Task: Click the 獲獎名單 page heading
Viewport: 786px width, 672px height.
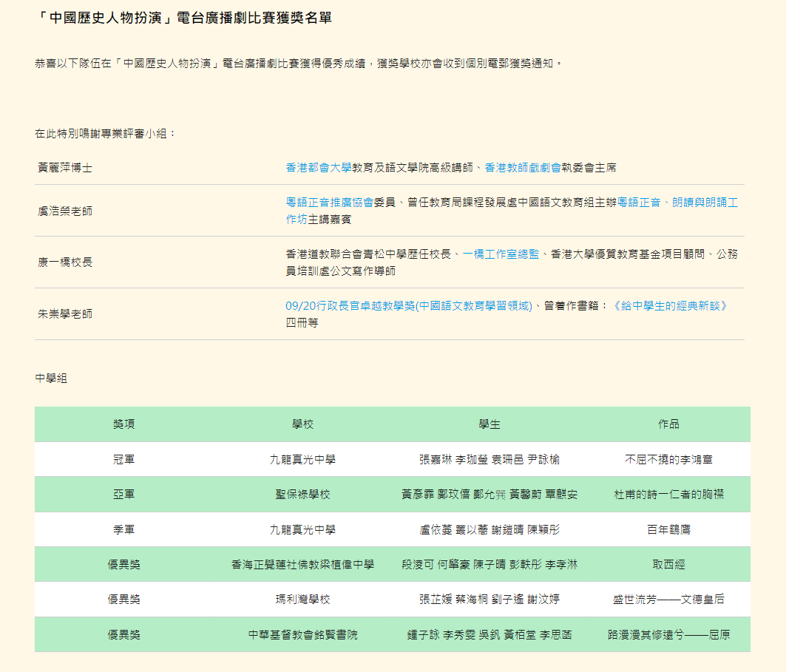Action: pyautogui.click(x=183, y=18)
